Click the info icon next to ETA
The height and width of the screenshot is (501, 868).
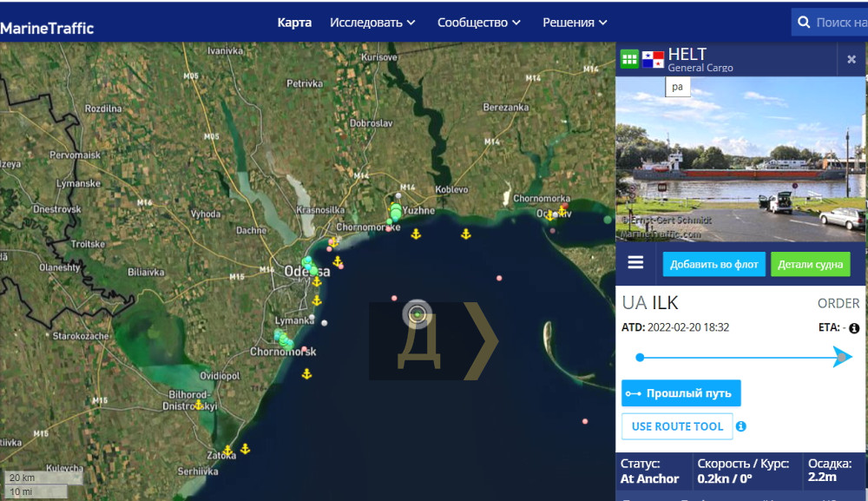click(x=854, y=328)
